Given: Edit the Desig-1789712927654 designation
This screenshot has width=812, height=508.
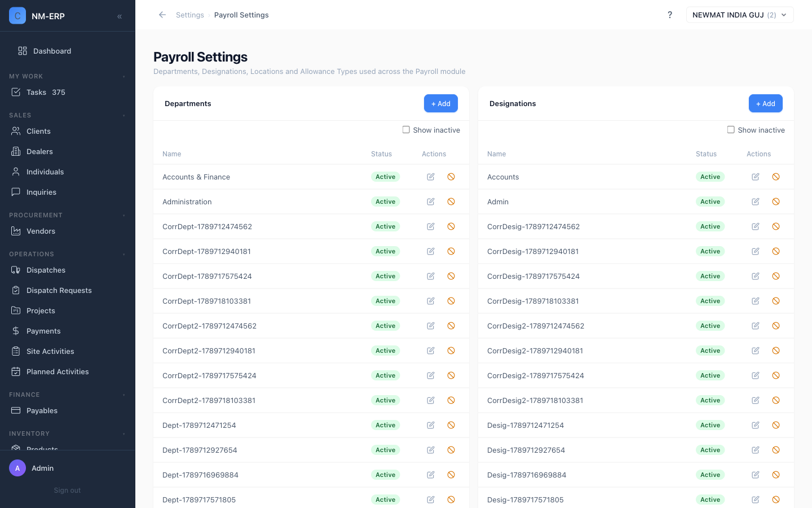Looking at the screenshot, I should 756,450.
